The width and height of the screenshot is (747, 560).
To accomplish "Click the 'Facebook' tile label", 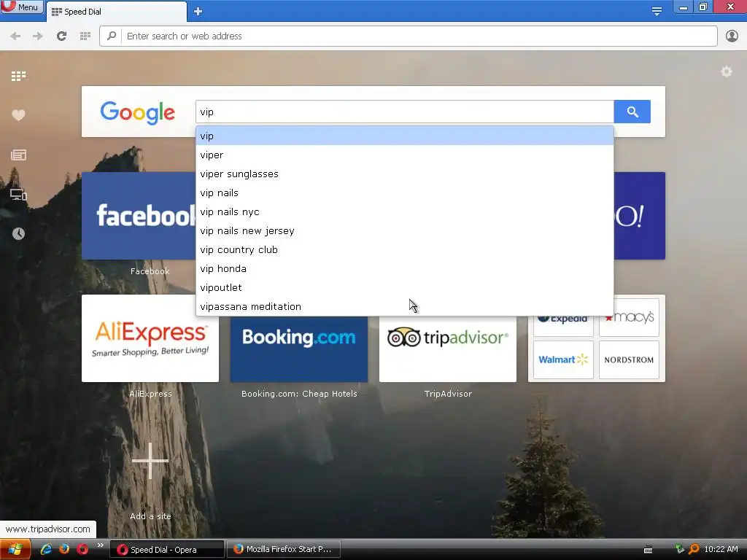I will pyautogui.click(x=150, y=271).
